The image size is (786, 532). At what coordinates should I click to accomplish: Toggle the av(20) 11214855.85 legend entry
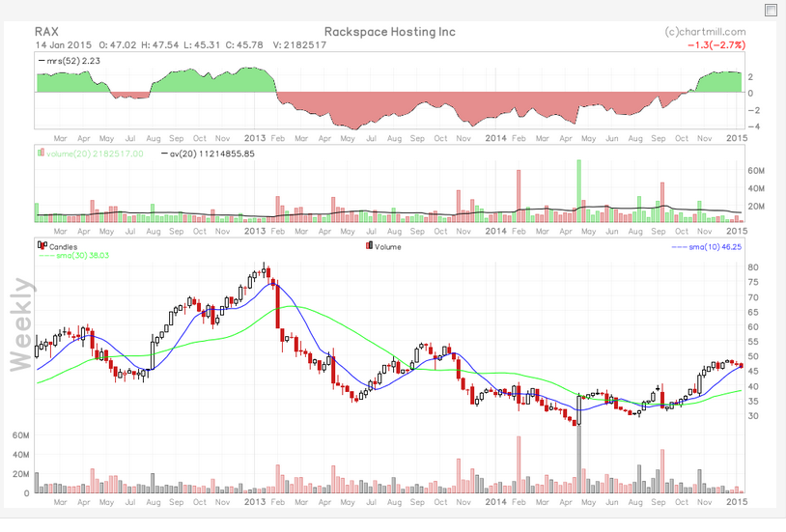point(208,154)
